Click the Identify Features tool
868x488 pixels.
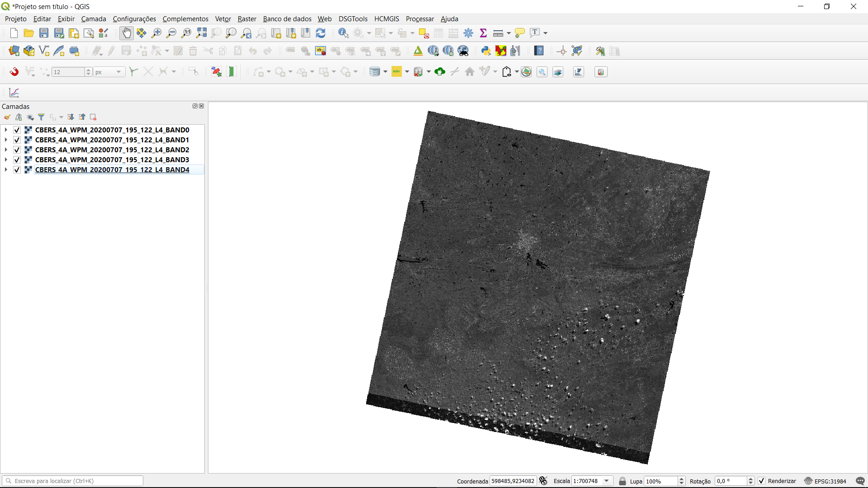point(343,33)
